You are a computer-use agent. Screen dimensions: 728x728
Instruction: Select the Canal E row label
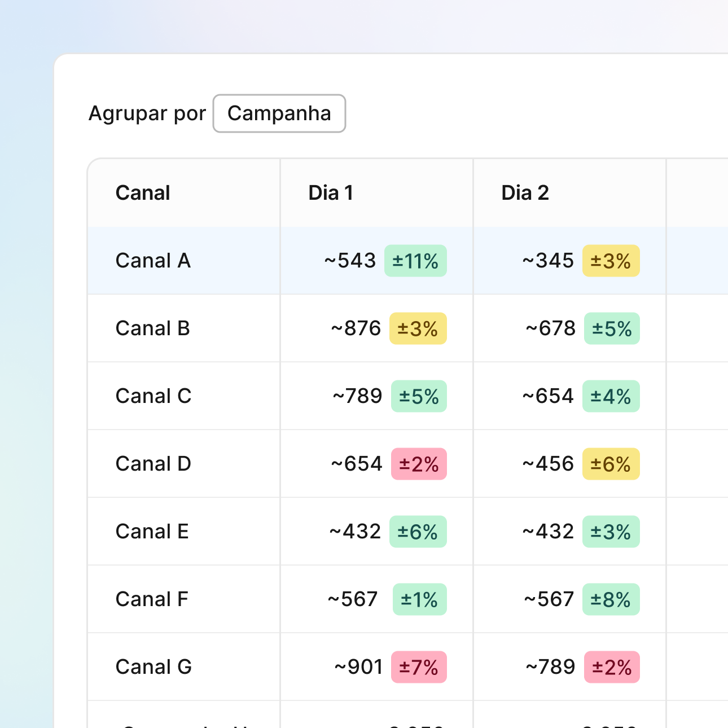152,532
